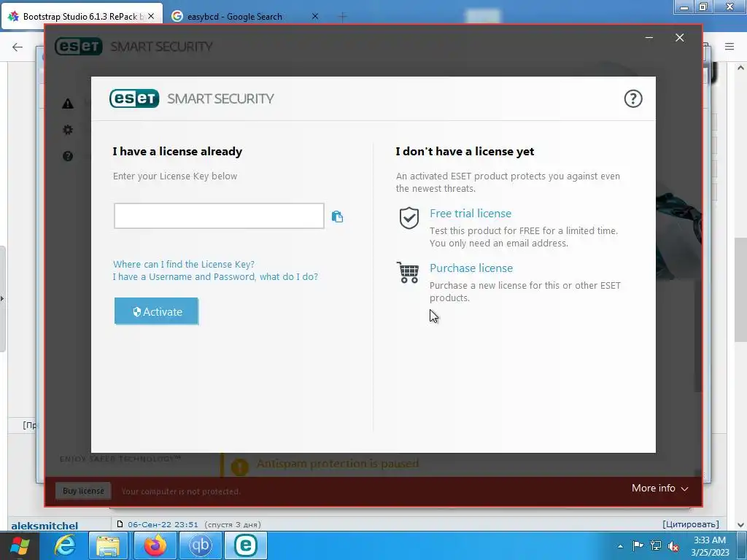747x560 pixels.
Task: Click the ESET logo in activation dialog
Action: [134, 98]
